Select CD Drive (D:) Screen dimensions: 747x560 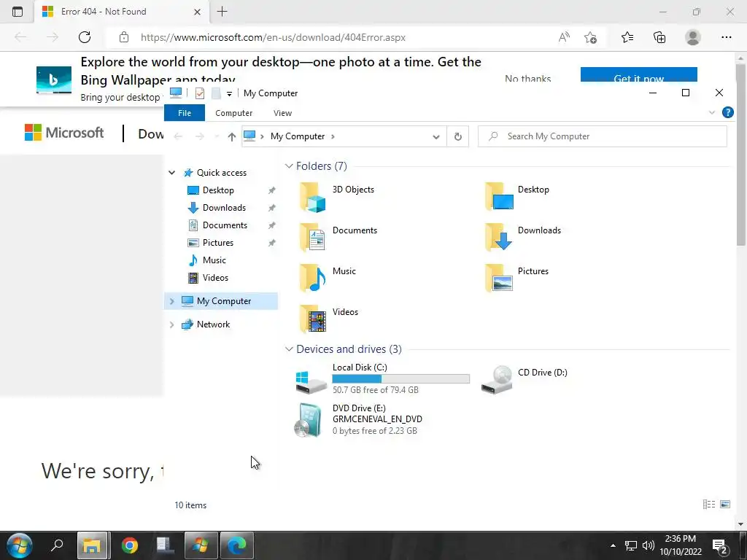click(x=524, y=378)
